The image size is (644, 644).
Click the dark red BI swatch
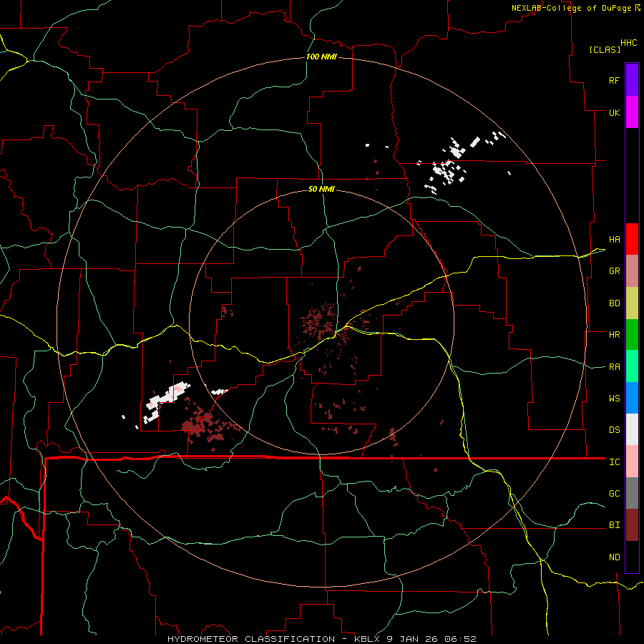tap(632, 525)
